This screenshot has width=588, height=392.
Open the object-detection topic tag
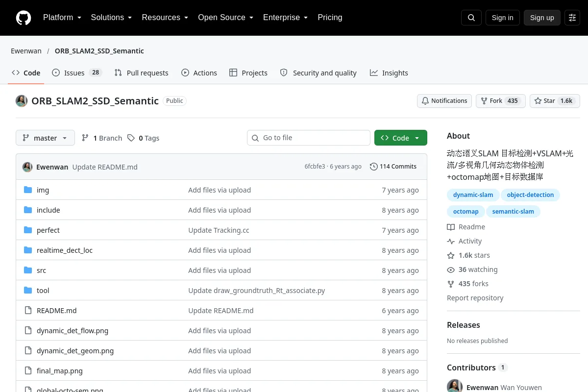[530, 195]
